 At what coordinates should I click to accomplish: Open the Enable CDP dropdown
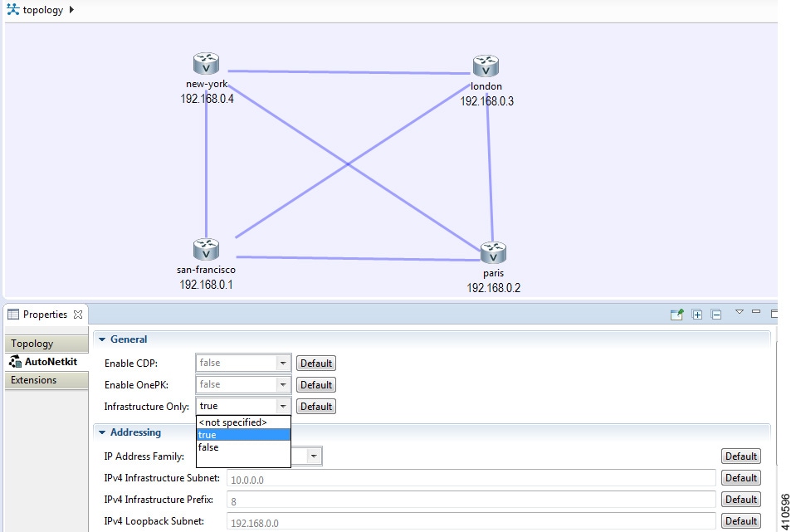283,363
